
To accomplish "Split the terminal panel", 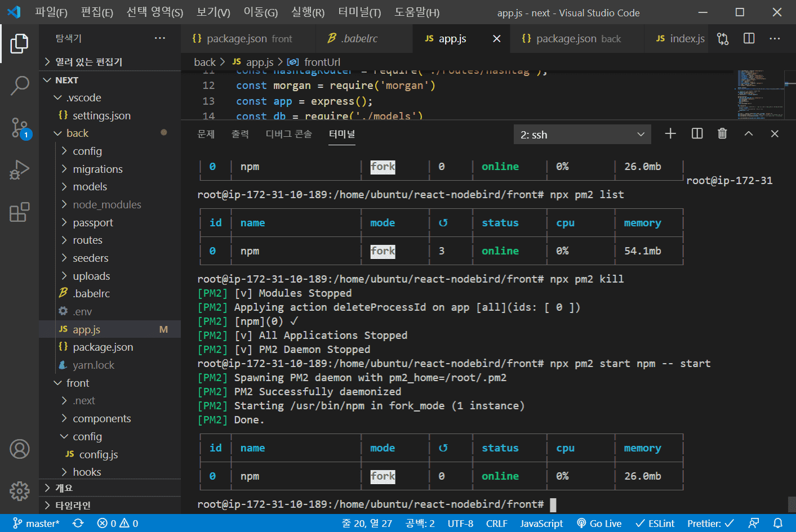I will tap(697, 133).
